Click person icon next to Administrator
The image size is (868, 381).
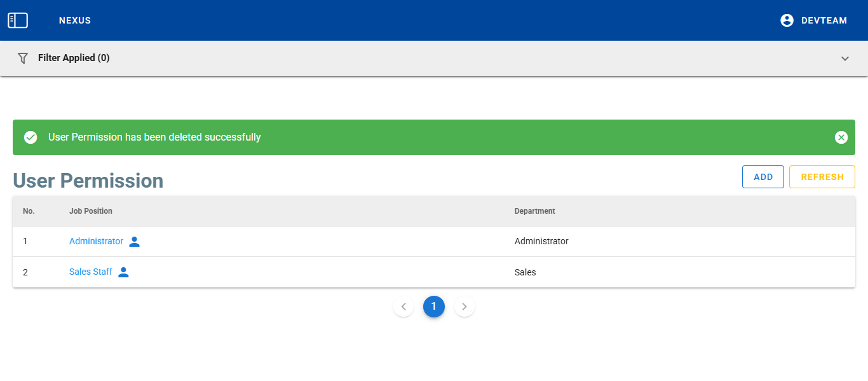(x=134, y=242)
